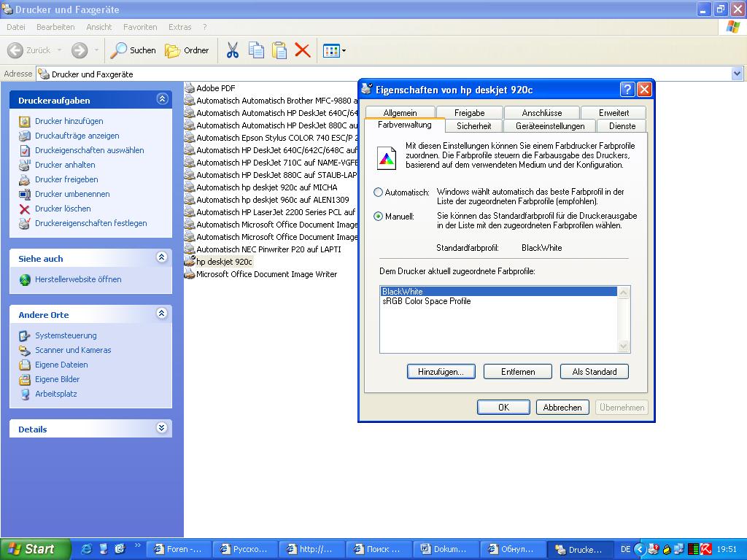Open the Extras menu
This screenshot has width=747, height=560.
(x=179, y=27)
